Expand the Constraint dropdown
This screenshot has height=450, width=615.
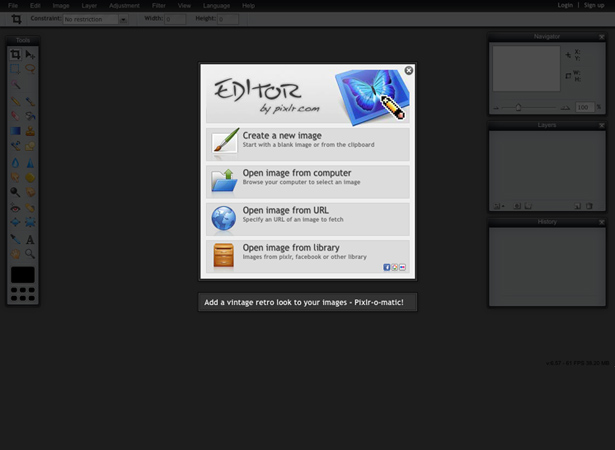point(123,19)
